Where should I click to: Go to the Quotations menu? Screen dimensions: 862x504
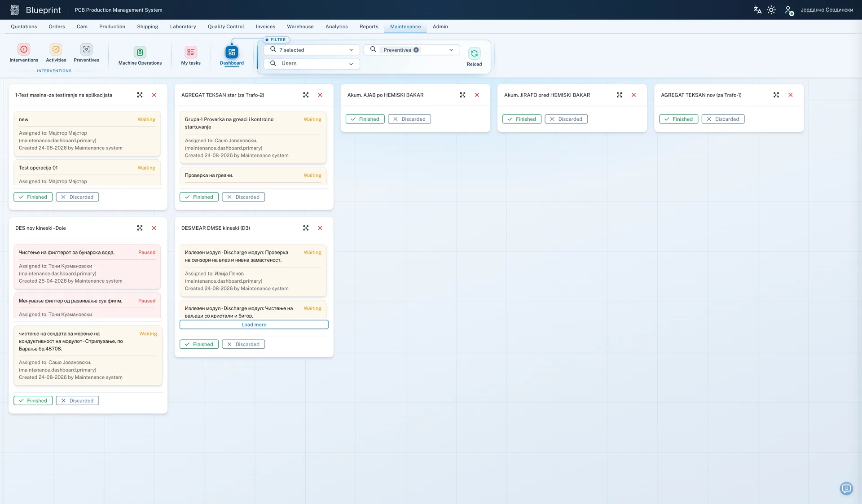(24, 26)
